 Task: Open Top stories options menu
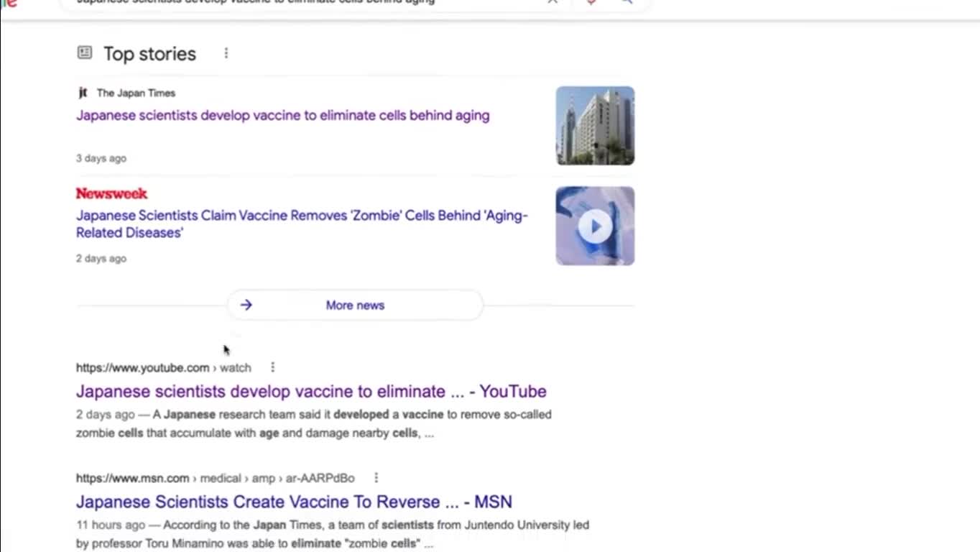pos(226,53)
